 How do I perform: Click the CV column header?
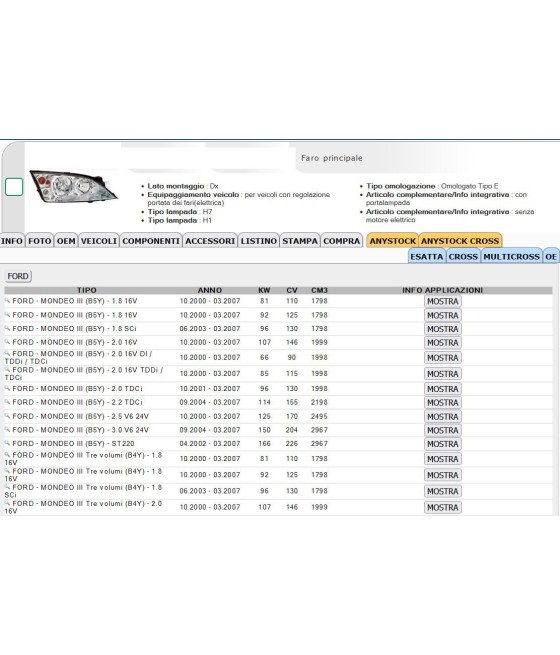click(292, 290)
